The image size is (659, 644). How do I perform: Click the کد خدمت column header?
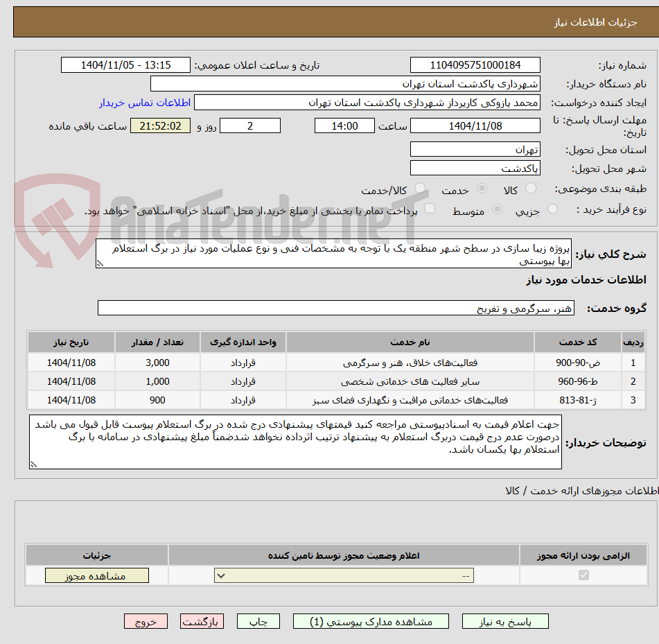(x=577, y=342)
